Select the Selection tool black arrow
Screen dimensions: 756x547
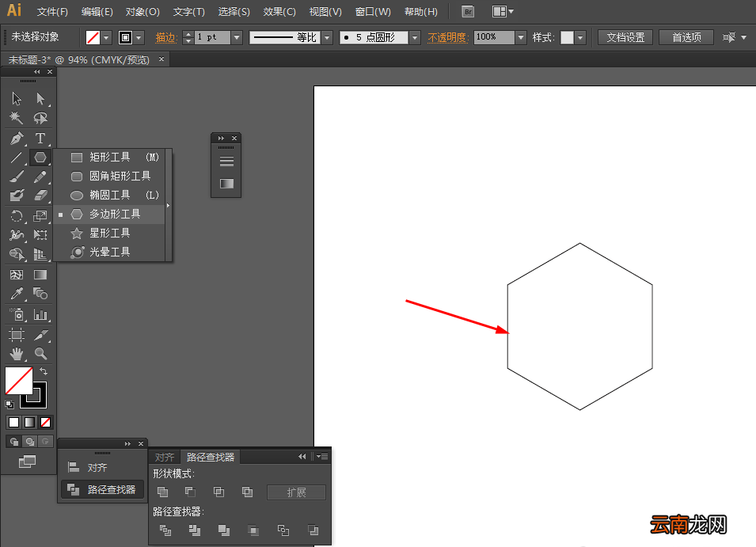point(17,99)
